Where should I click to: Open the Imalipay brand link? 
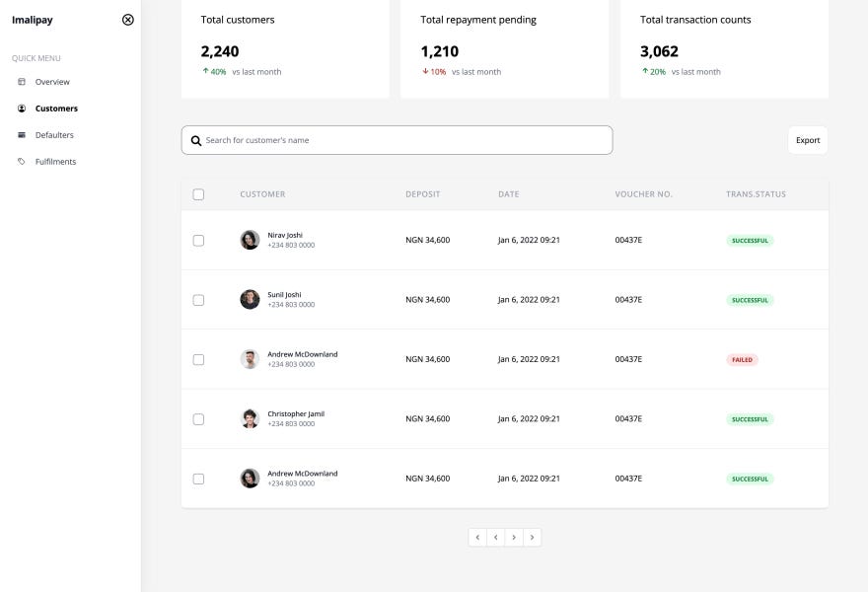tap(35, 19)
